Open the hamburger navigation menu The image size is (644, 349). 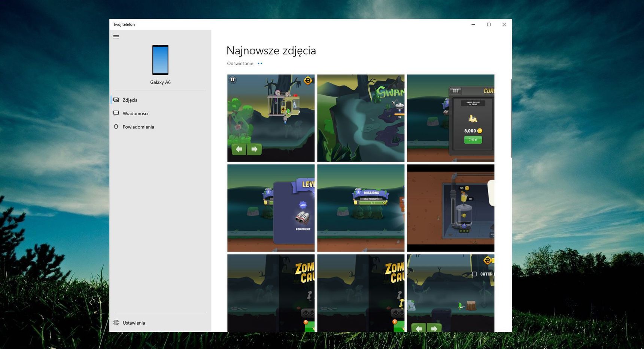(x=116, y=37)
